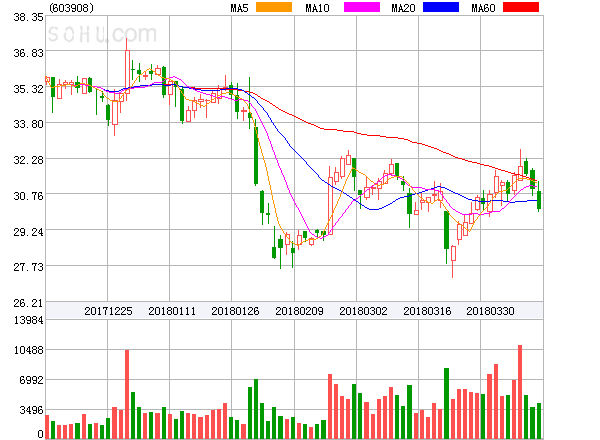Viewport: 600px width, 440px height.
Task: Select the MA10 legend label
Action: coord(317,8)
